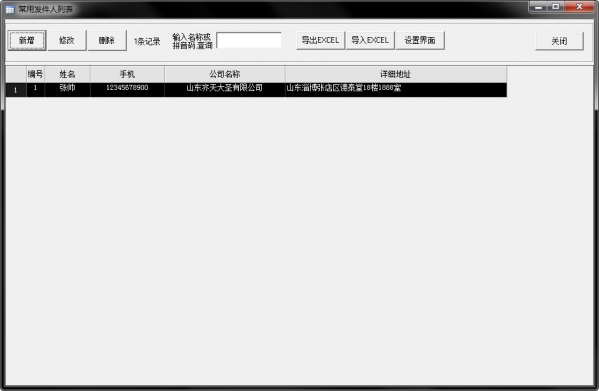The width and height of the screenshot is (599, 391).
Task: Click the 新增 button
Action: (27, 40)
